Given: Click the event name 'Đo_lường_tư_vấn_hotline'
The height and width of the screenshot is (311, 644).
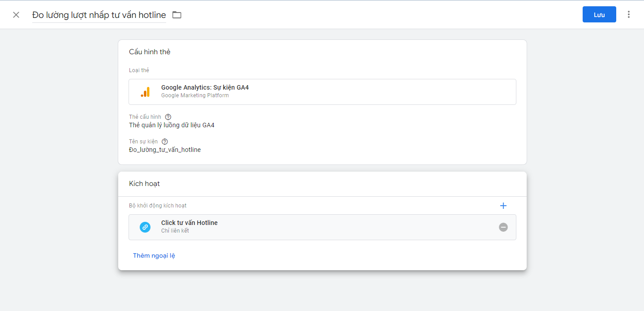Looking at the screenshot, I should [x=165, y=150].
